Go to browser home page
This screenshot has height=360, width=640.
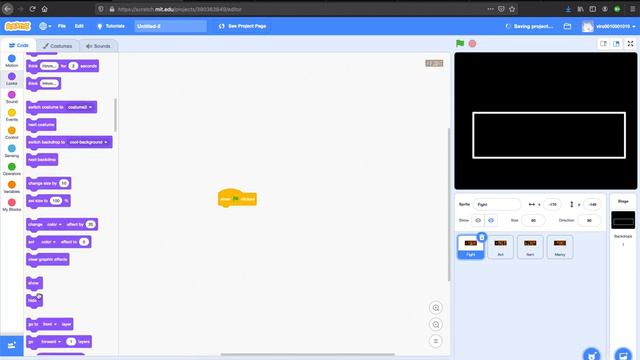[44, 9]
